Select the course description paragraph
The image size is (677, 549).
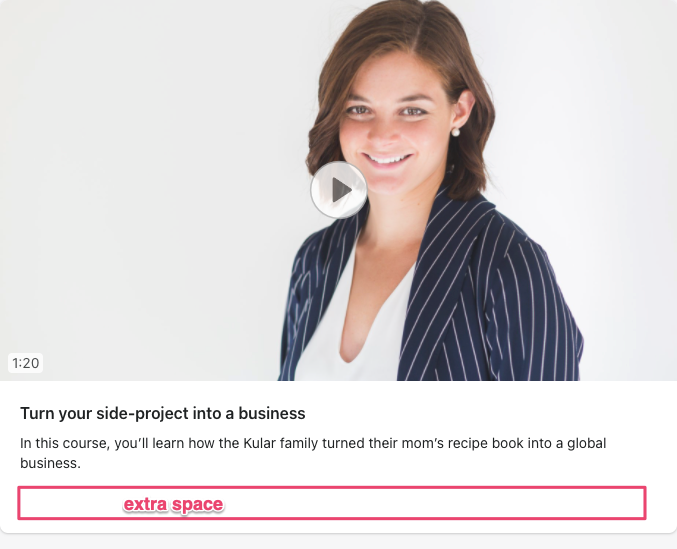(x=313, y=453)
